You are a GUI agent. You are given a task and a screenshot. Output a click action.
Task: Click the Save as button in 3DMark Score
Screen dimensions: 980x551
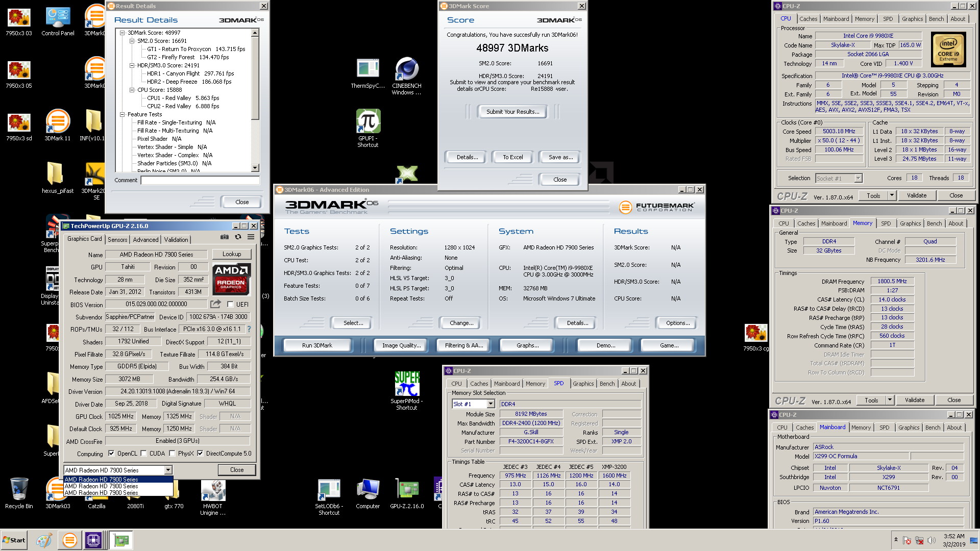tap(560, 157)
